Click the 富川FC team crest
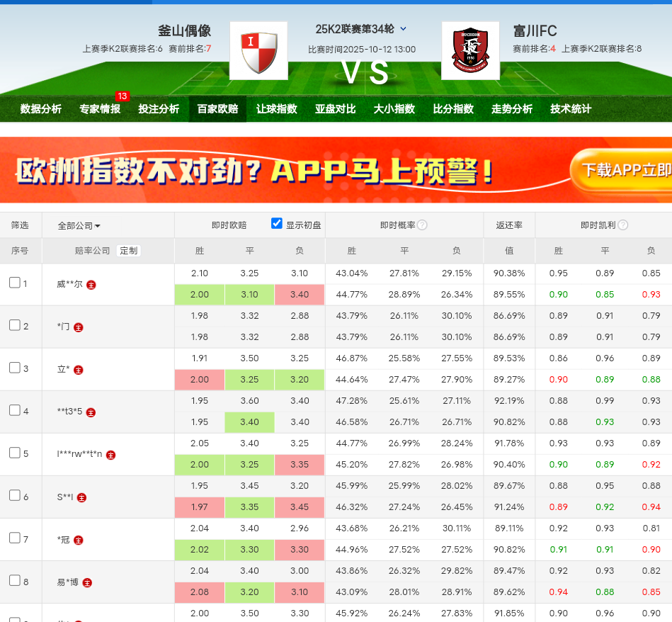The height and width of the screenshot is (622, 672). point(470,51)
